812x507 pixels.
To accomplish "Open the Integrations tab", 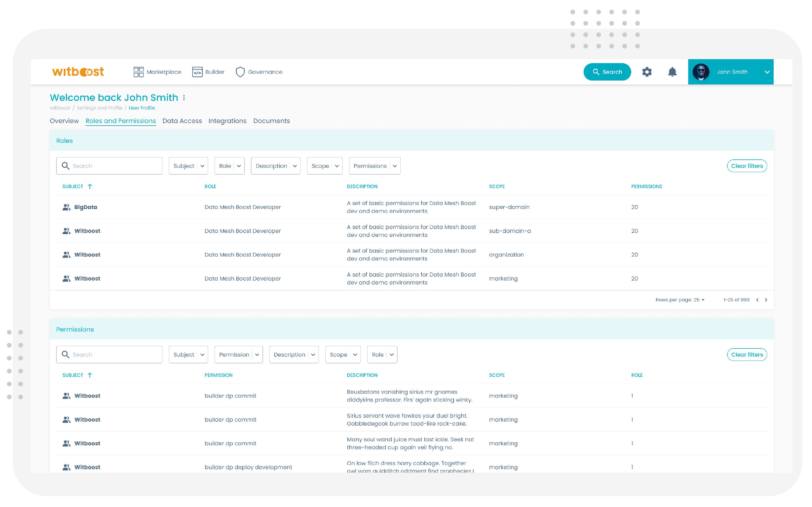I will (227, 121).
